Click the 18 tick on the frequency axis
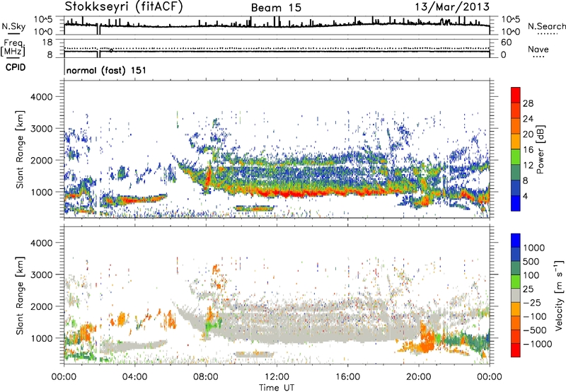This screenshot has width=566, height=392. point(47,42)
